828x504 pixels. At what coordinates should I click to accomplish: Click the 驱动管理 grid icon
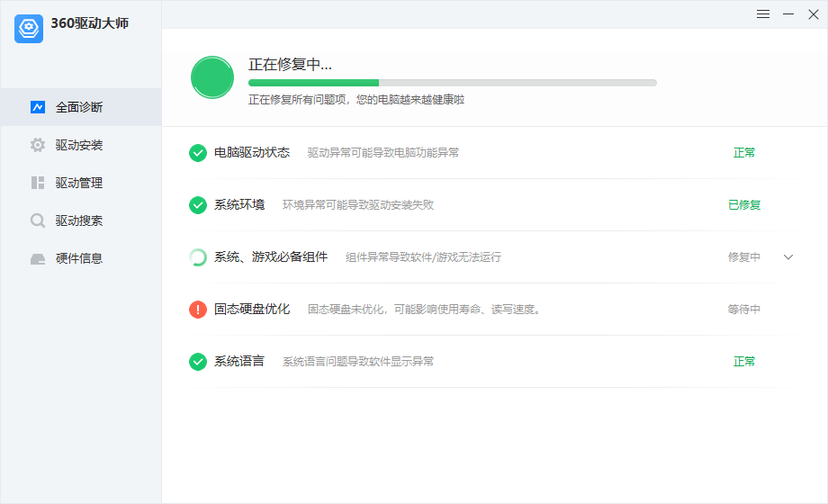[x=38, y=183]
